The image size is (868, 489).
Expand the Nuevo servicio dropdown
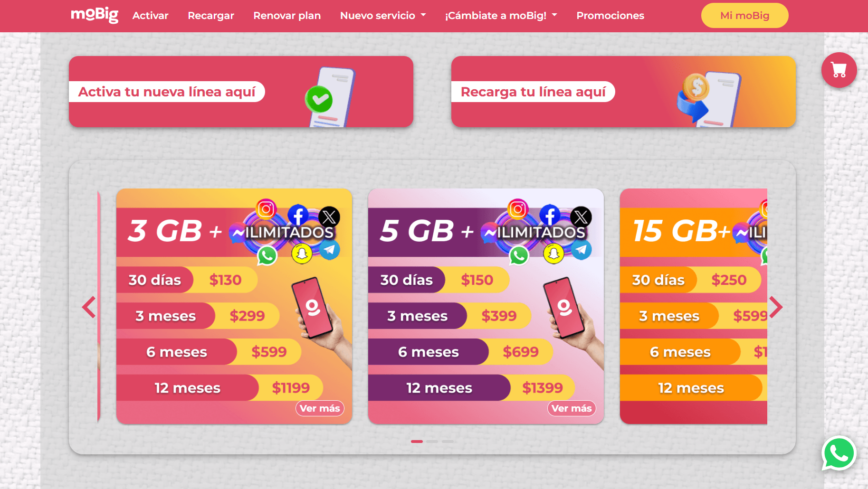pos(383,16)
